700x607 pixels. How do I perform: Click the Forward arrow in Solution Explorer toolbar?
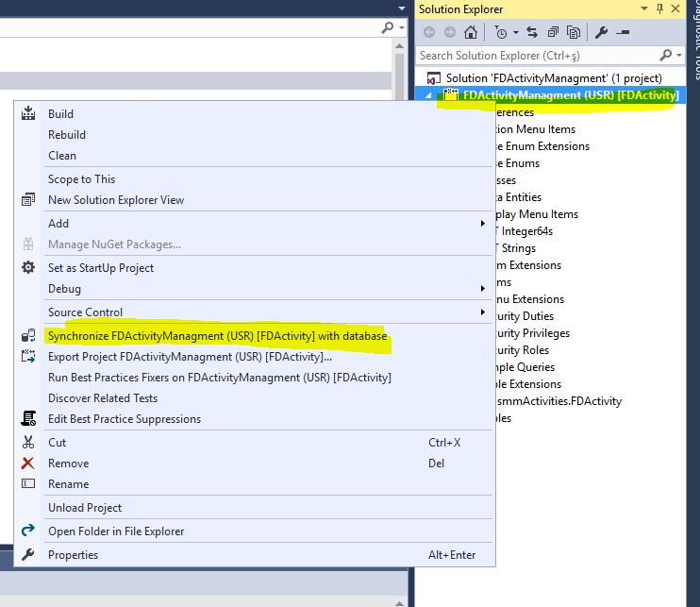pos(450,32)
